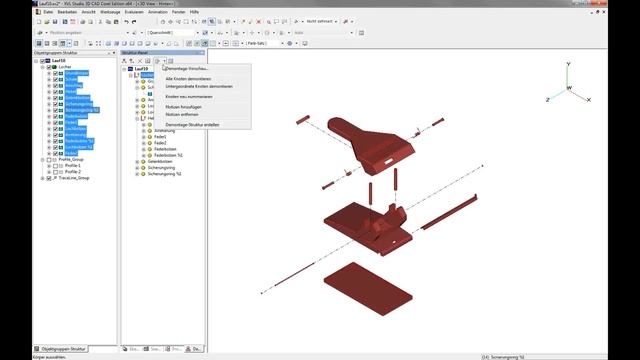Viewport: 640px width, 360px height.
Task: Expand the TraceLine_Group node
Action: pos(42,178)
